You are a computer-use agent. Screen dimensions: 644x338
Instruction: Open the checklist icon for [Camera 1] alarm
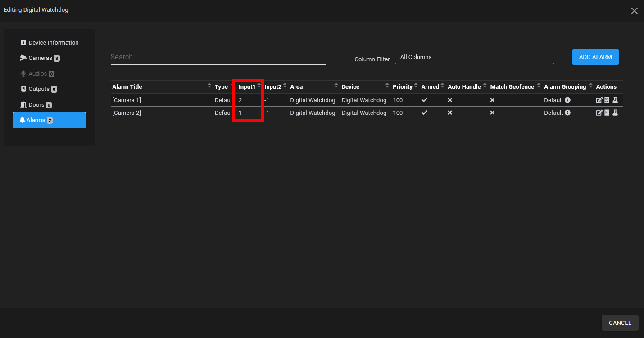(x=607, y=100)
